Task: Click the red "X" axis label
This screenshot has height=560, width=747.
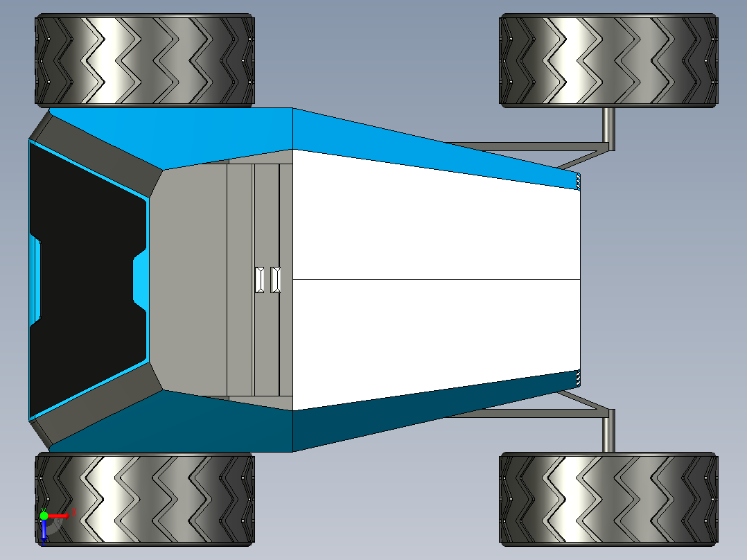Action: point(74,514)
